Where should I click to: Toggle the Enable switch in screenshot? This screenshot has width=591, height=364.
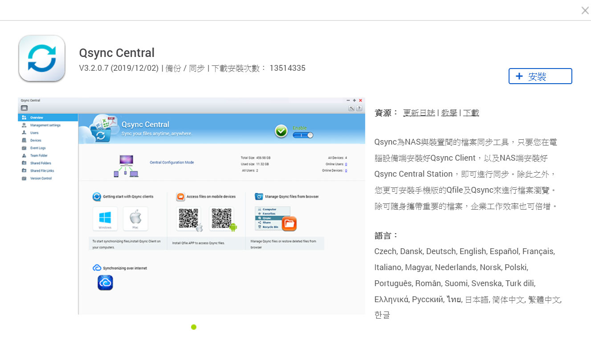303,135
